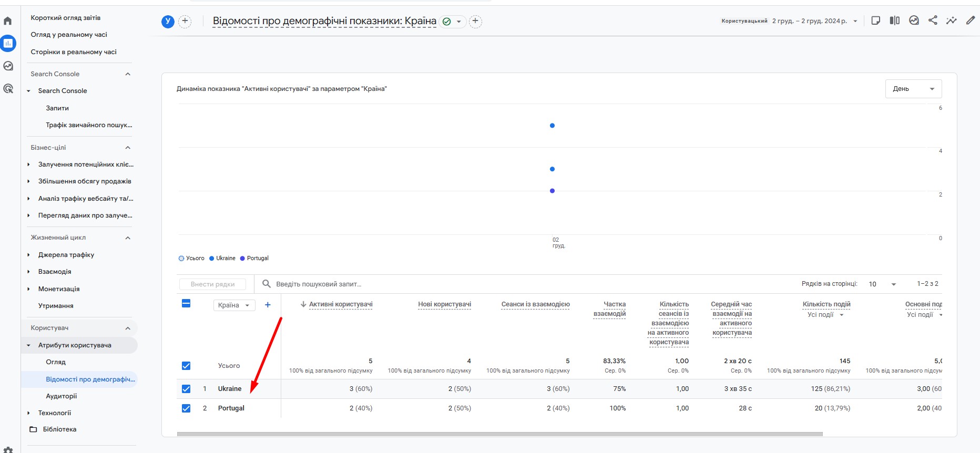Change the rows per page dropdown
Viewport: 980px width, 453px height.
click(x=882, y=284)
